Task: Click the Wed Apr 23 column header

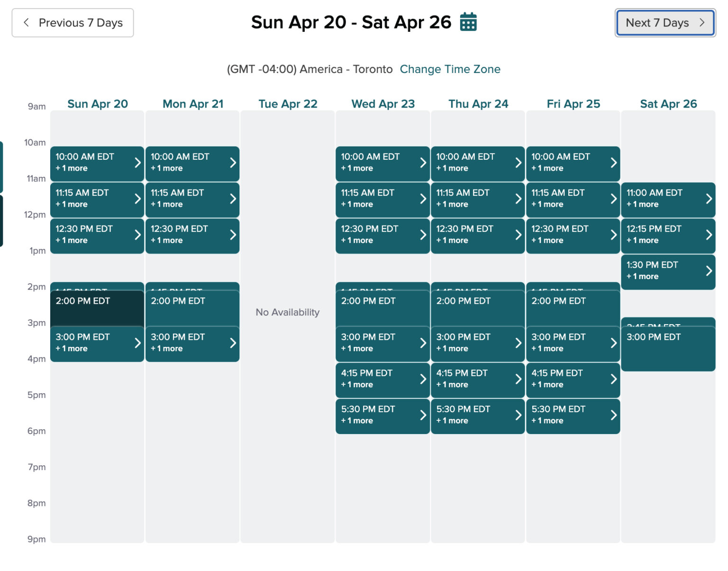Action: 383,104
